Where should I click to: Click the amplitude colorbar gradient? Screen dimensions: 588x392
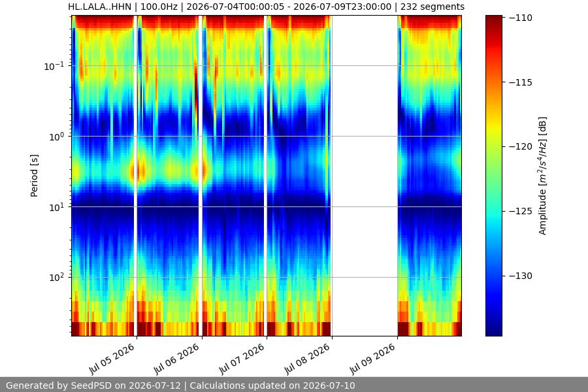coord(494,176)
